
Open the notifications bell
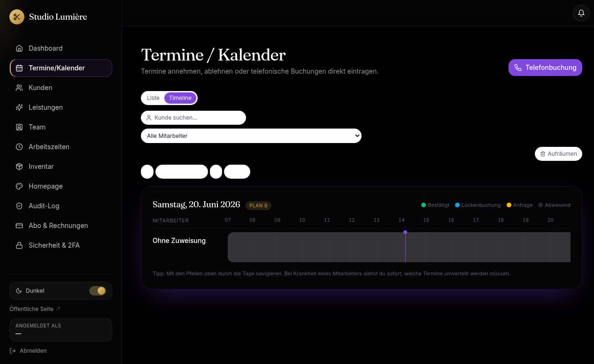[x=581, y=13]
